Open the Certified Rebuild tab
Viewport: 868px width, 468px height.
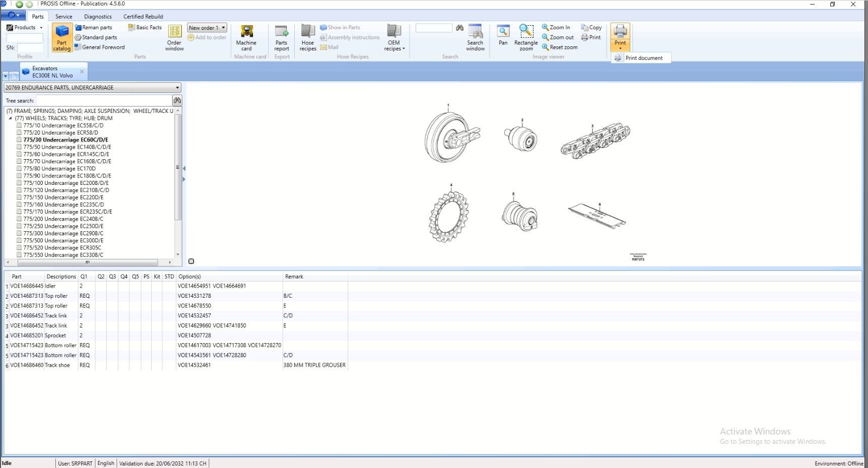click(x=143, y=17)
